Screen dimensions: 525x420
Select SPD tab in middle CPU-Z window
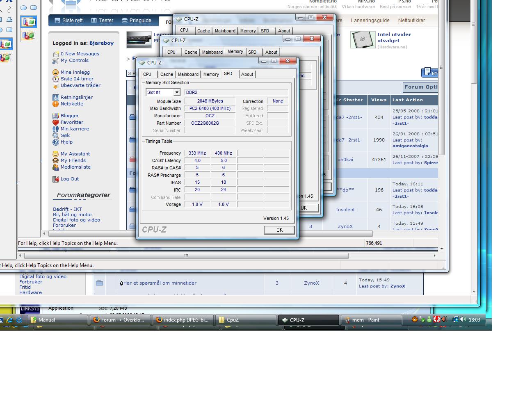click(252, 52)
